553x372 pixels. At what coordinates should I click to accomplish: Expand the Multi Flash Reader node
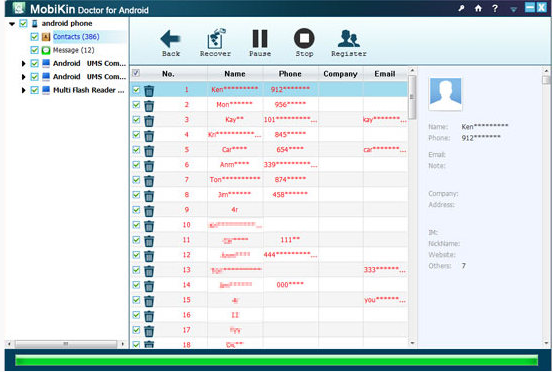(23, 90)
